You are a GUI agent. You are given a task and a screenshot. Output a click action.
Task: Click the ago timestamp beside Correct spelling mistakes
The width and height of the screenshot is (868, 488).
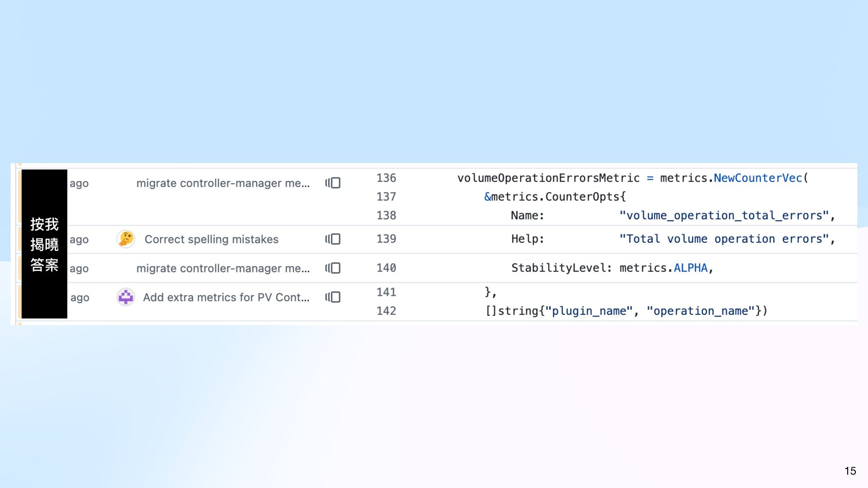79,239
